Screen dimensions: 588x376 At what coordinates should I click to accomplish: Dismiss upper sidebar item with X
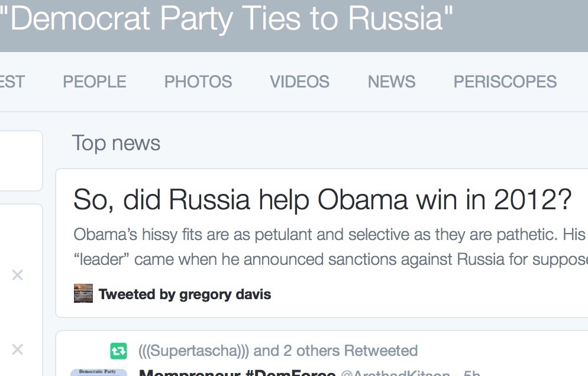(x=18, y=275)
